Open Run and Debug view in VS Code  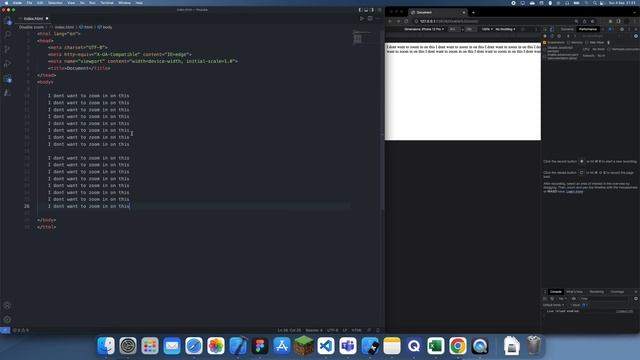8,64
